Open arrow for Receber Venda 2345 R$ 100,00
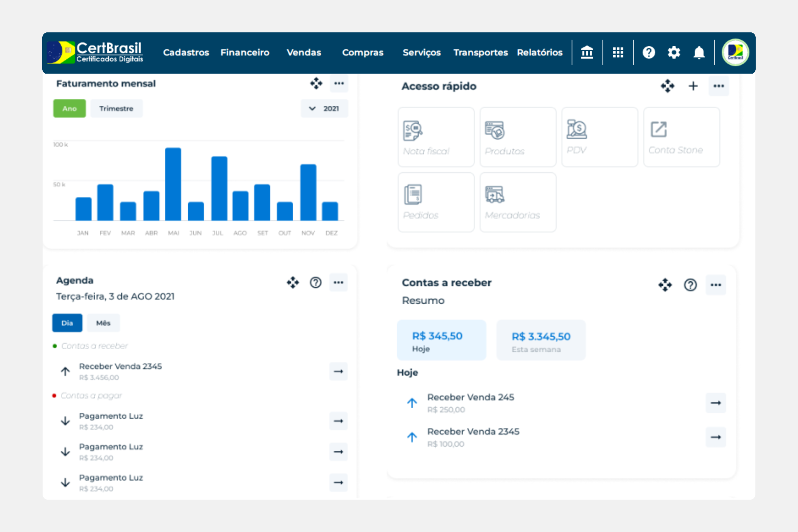The height and width of the screenshot is (532, 798). click(716, 437)
